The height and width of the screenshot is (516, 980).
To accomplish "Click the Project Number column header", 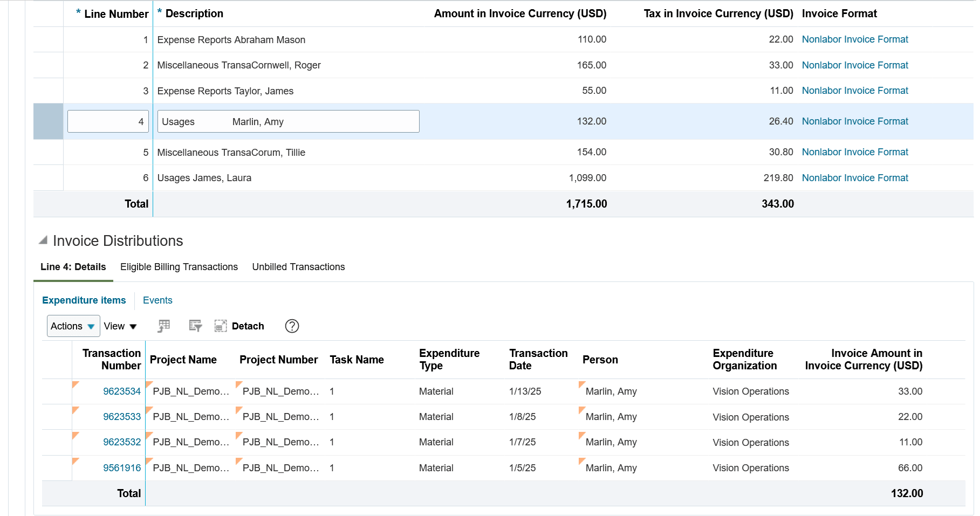I will [x=279, y=360].
